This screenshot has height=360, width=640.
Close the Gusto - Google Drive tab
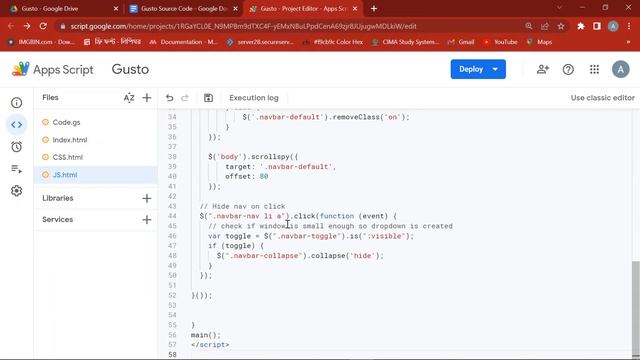coord(116,9)
